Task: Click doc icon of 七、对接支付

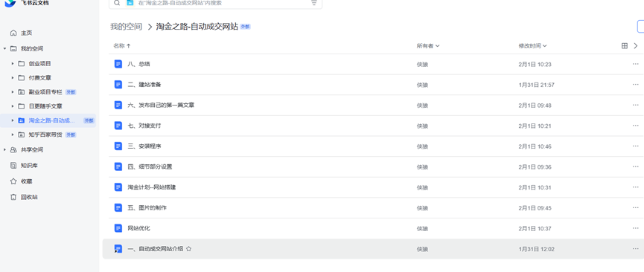Action: point(118,126)
